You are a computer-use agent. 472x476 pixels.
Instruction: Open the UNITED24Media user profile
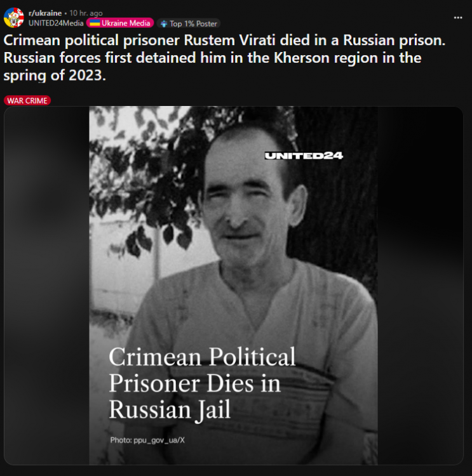56,23
